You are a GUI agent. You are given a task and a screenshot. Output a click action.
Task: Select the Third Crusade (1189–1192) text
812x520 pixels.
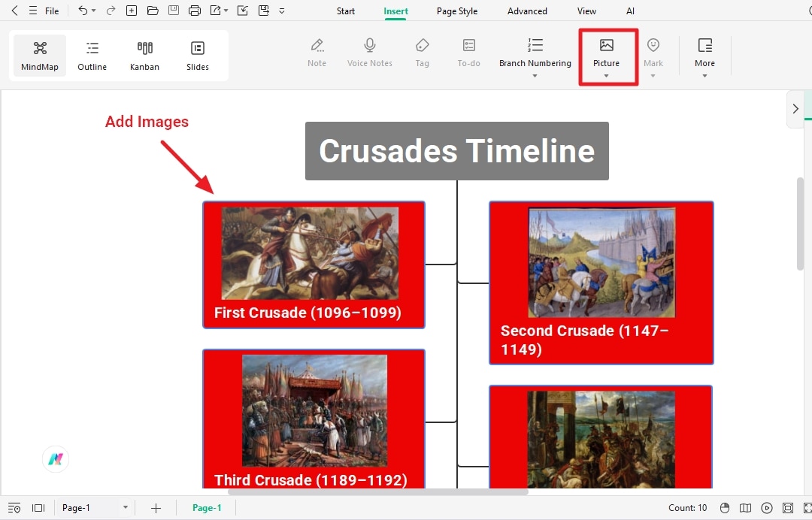click(311, 480)
